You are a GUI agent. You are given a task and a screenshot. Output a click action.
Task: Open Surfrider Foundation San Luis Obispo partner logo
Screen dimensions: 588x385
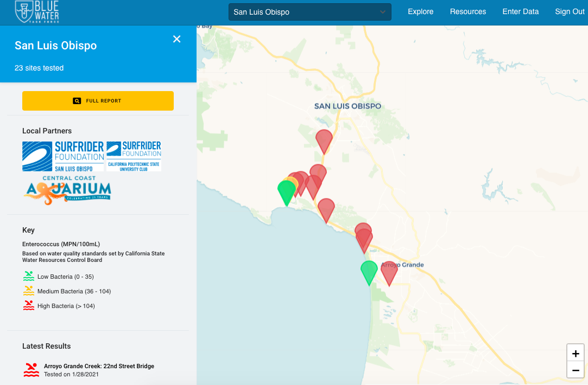click(x=63, y=156)
